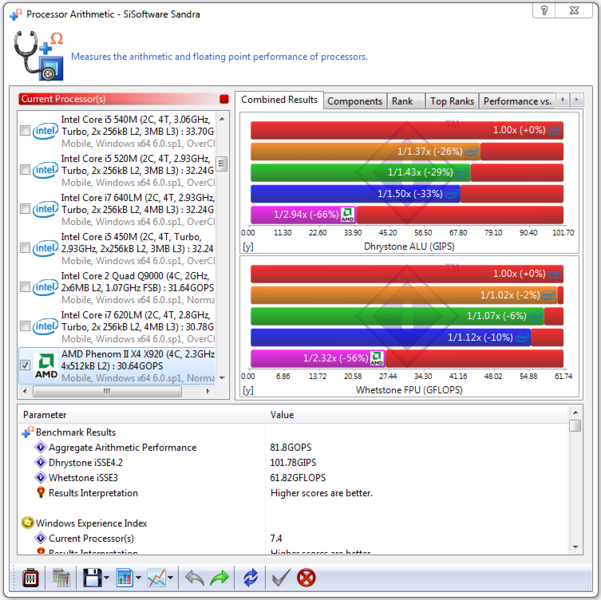Click the Benchmark Results heading icon
Viewport: 601px width, 600px height.
tap(28, 432)
